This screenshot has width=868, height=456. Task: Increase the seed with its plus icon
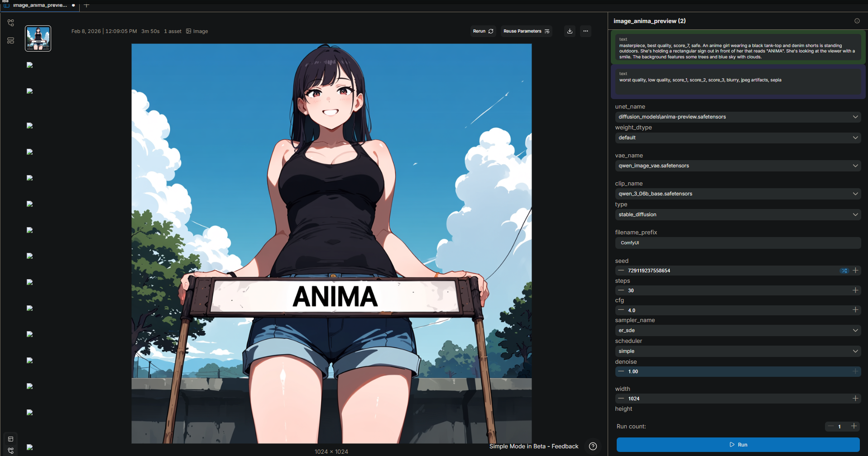(x=855, y=271)
